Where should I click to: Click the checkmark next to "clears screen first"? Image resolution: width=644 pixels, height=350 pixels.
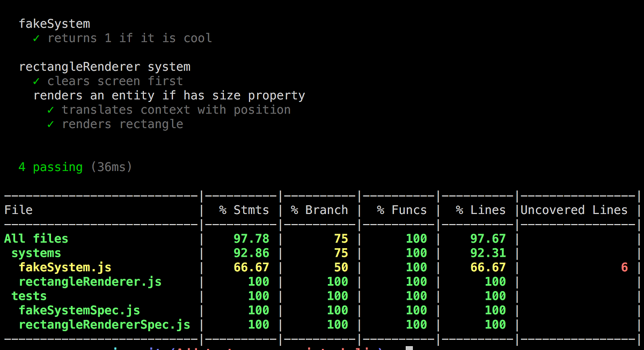pos(36,81)
